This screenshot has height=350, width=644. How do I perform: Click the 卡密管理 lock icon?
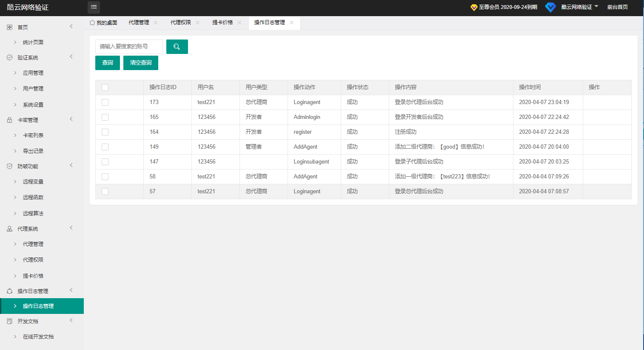(x=9, y=119)
